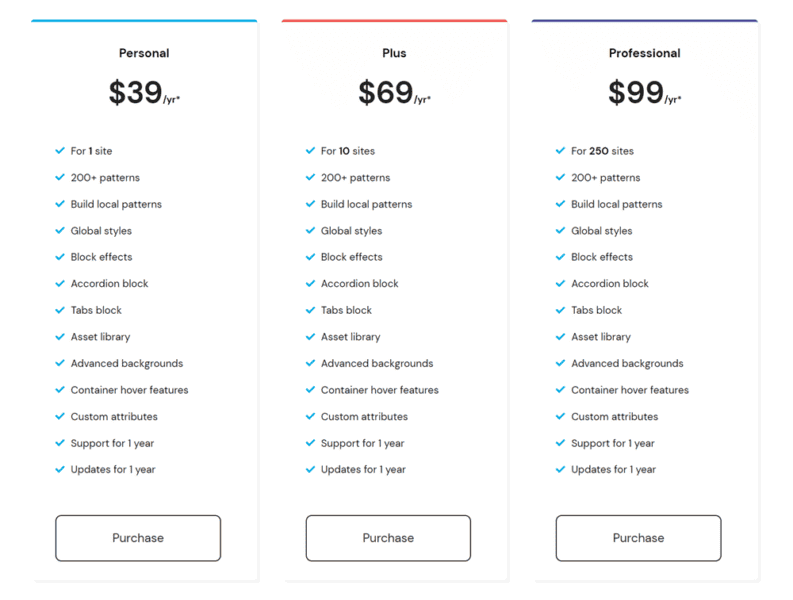The width and height of the screenshot is (793, 600).
Task: Click checkmark next to Professional 'Asset library'
Action: 560,337
